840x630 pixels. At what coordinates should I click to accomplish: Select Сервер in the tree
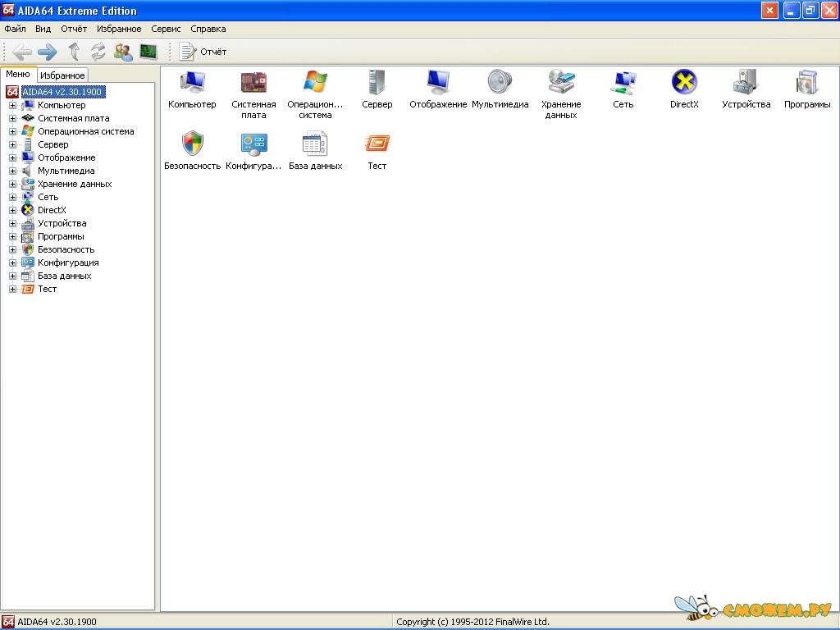(x=53, y=144)
